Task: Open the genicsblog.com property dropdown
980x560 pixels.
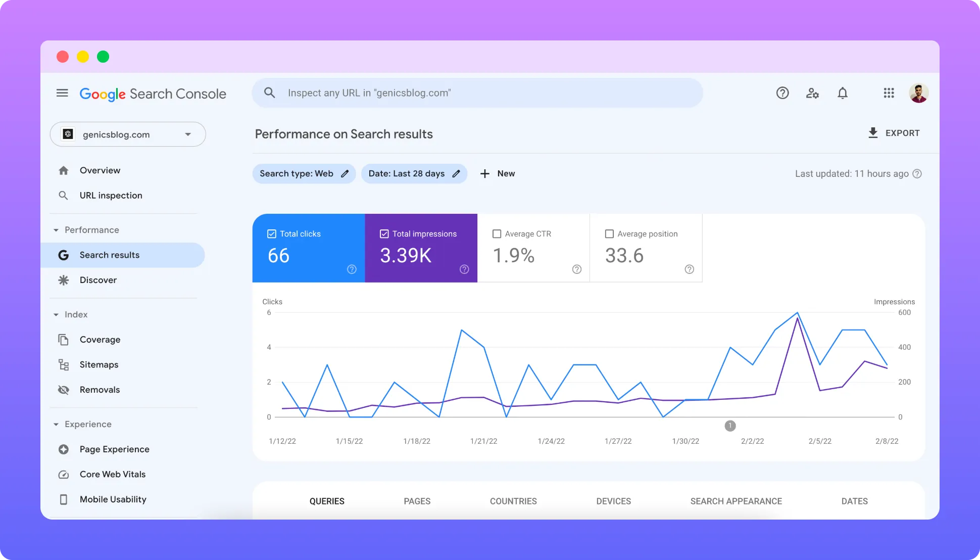Action: pos(128,134)
